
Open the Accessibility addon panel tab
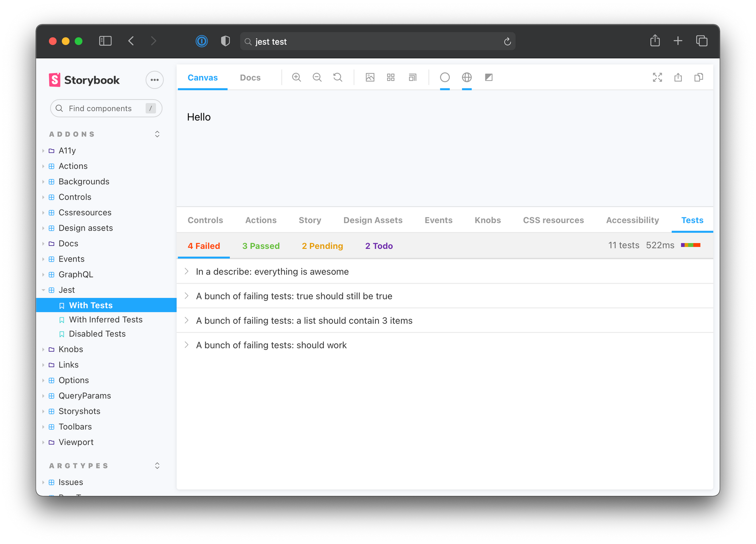tap(632, 220)
